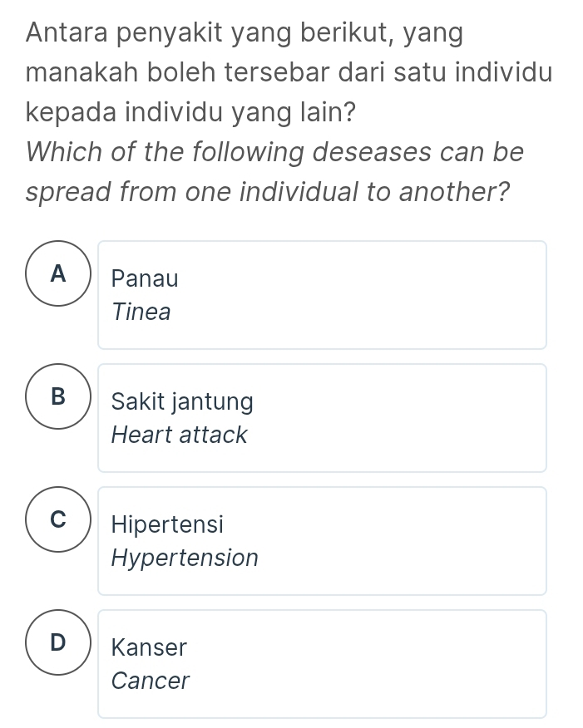583x728 pixels.
Task: Select the circle labeled B
Action: (57, 396)
